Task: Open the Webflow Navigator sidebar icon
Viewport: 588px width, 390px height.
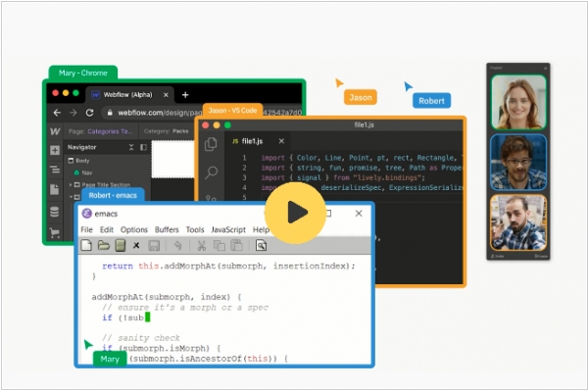Action: (x=55, y=170)
